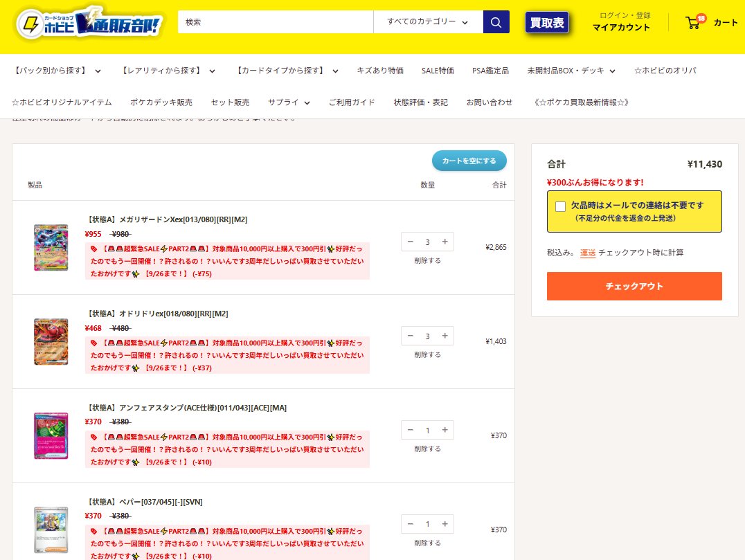This screenshot has height=560, width=745.
Task: Click the search magnifier button
Action: 496,22
